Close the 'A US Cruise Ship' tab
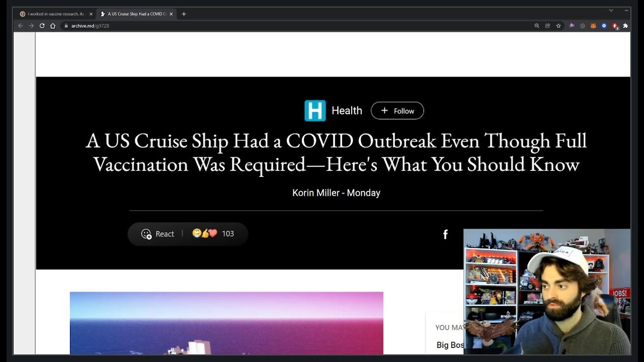644x362 pixels. coord(171,14)
